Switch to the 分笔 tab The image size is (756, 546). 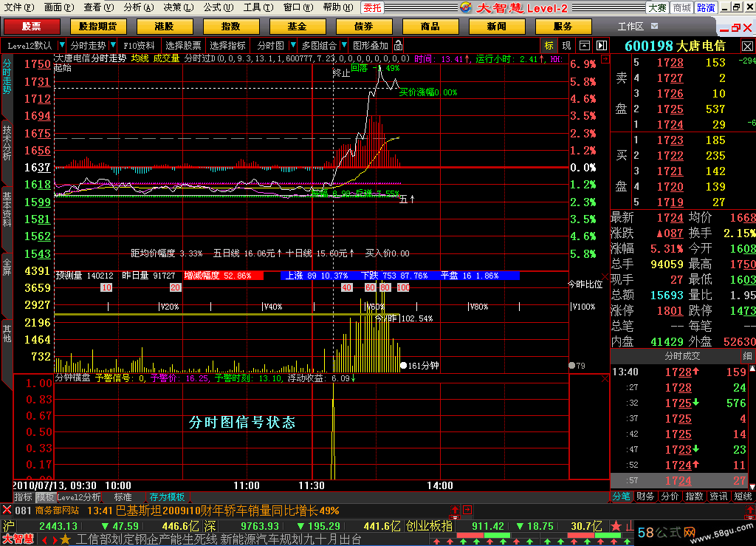621,496
